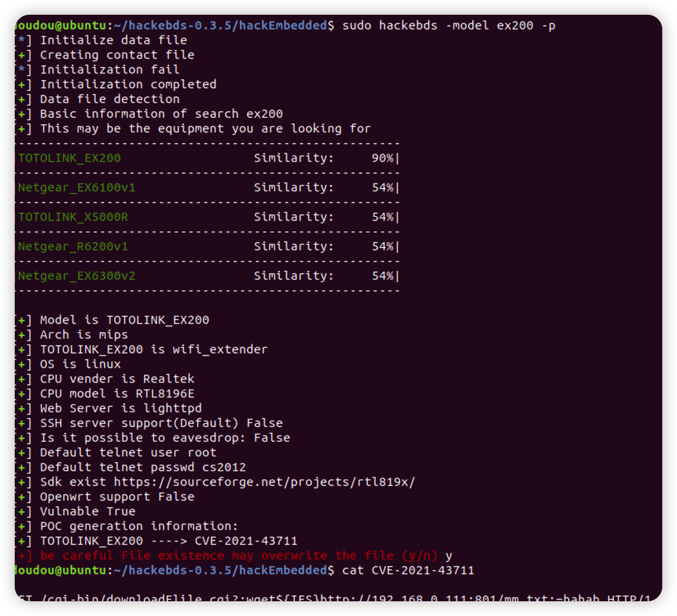Click 'Vulnable True' line

tap(88, 511)
